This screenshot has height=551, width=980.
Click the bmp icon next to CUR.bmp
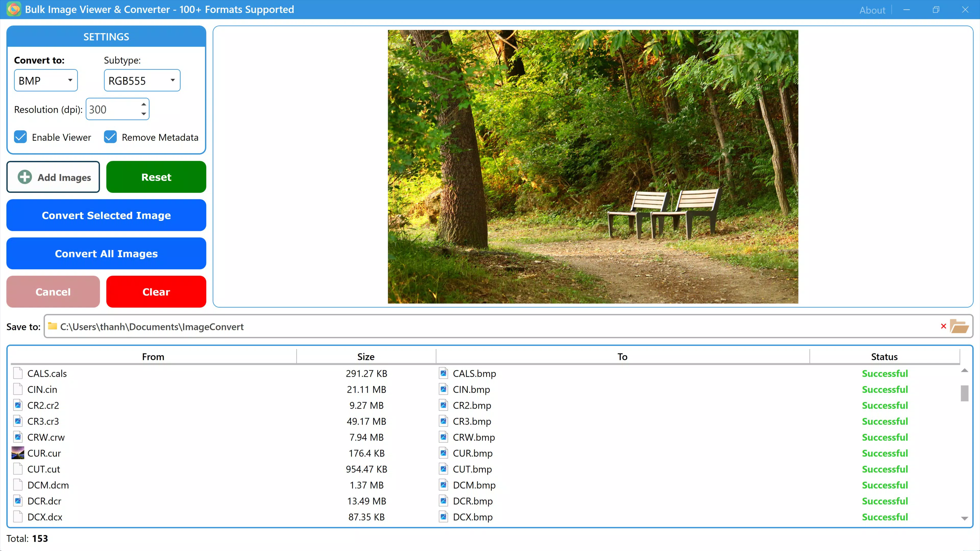coord(444,453)
